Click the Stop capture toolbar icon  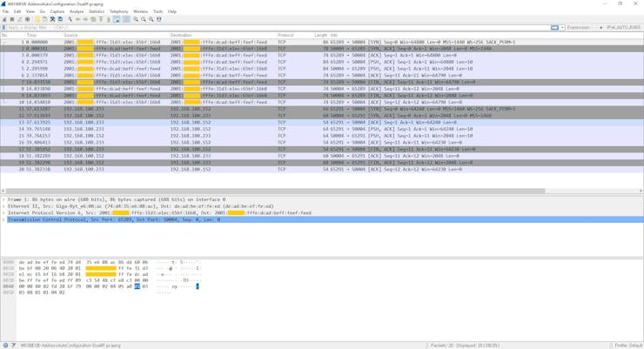tap(12, 19)
